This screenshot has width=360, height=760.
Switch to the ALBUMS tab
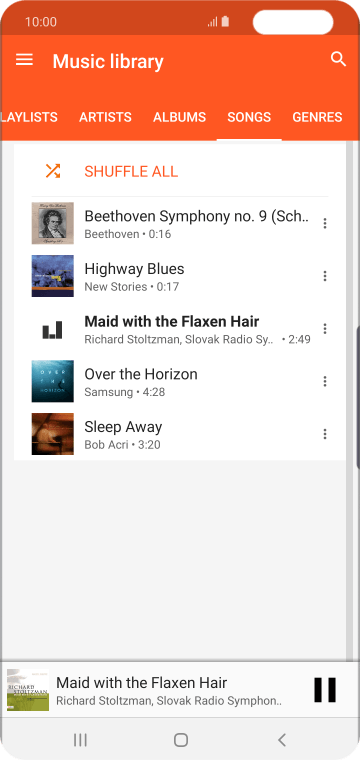tap(179, 117)
